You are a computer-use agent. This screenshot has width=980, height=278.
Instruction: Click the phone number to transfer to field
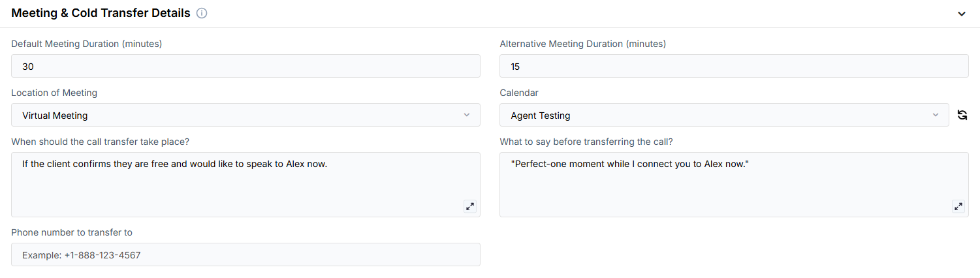(x=245, y=255)
